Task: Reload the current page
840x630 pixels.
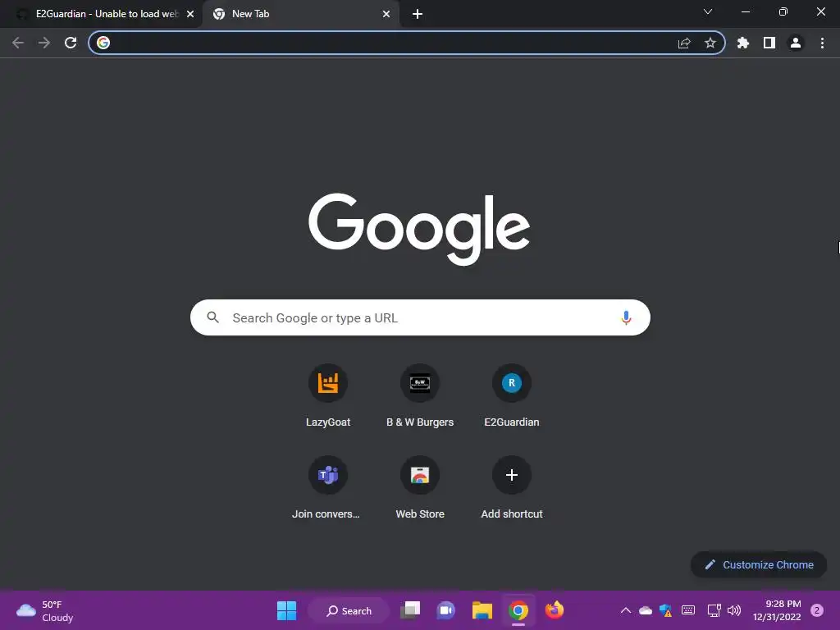Action: [71, 43]
